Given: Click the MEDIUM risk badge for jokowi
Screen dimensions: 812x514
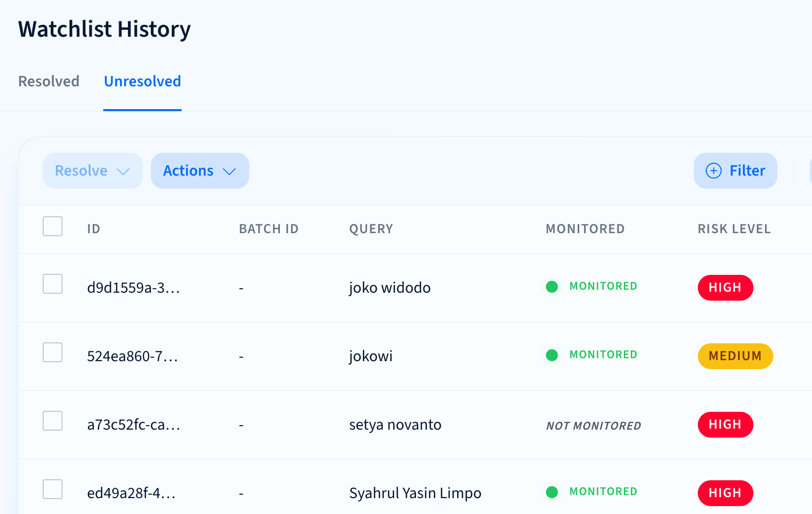Looking at the screenshot, I should click(x=736, y=356).
